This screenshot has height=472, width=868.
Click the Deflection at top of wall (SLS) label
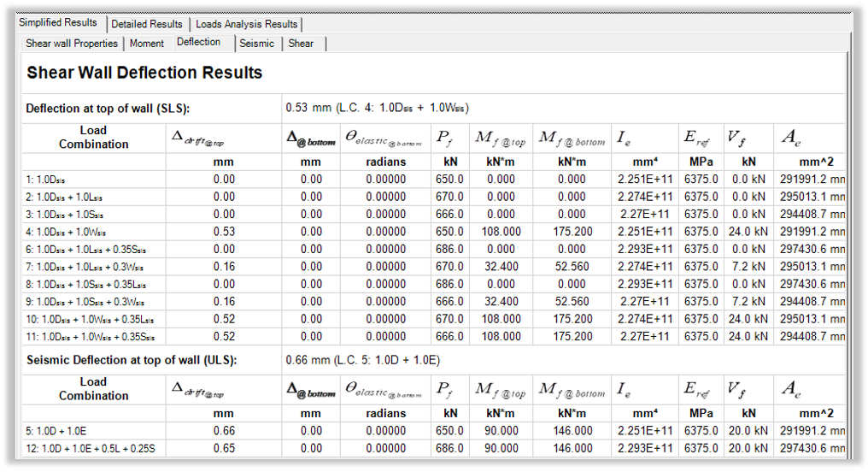click(x=108, y=109)
